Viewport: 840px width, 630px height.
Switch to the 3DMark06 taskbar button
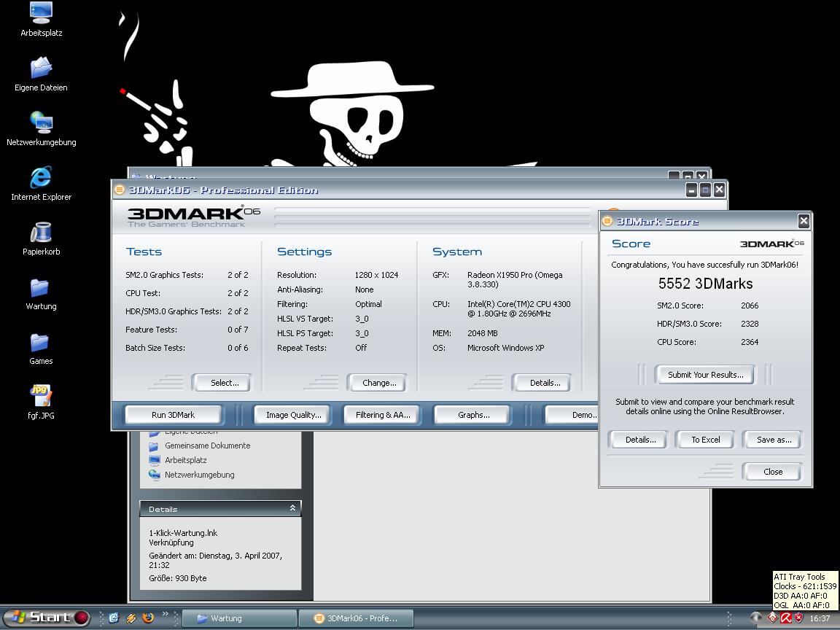click(356, 618)
